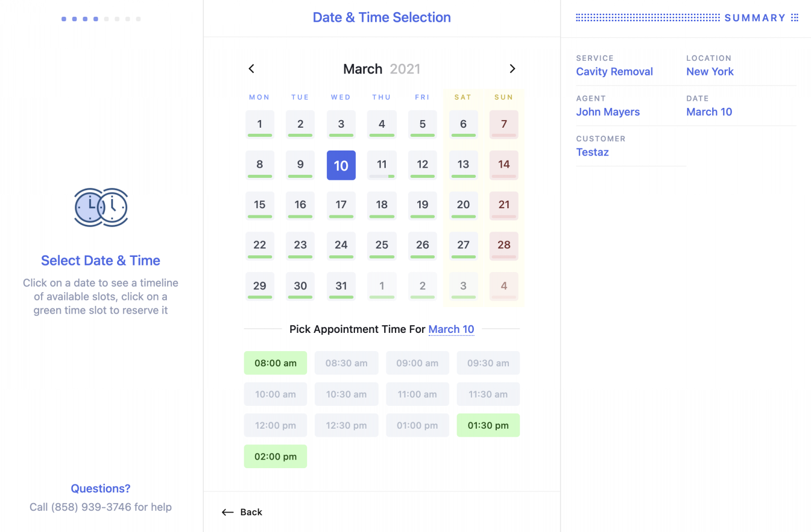
Task: Select March 11 on the calendar
Action: 382,164
